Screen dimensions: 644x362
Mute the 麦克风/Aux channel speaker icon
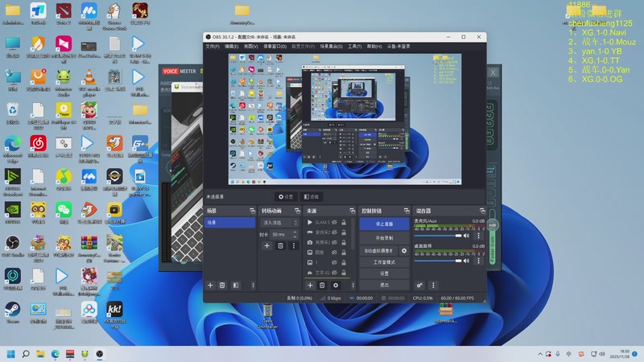point(466,236)
